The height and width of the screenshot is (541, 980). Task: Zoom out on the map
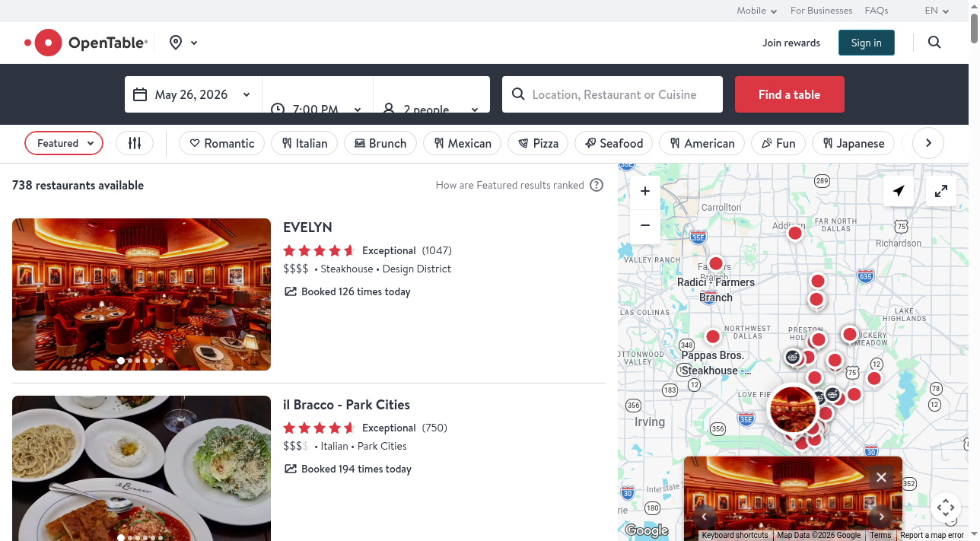click(x=645, y=225)
